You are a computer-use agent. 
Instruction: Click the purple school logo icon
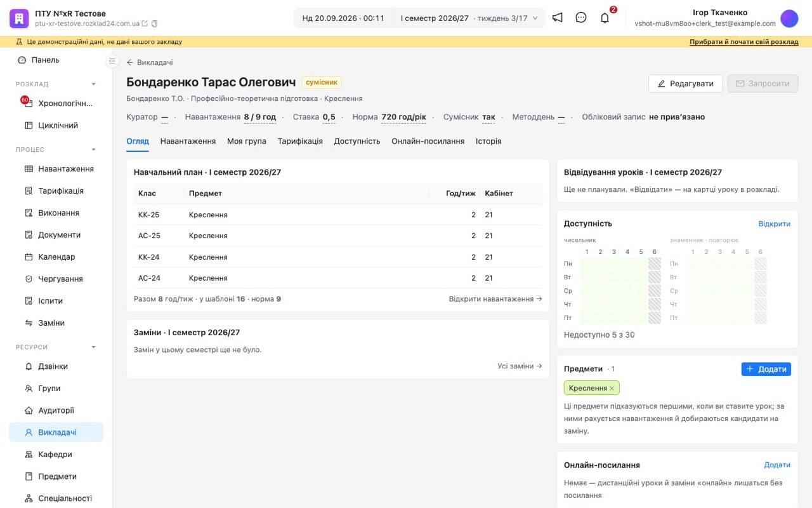[x=19, y=18]
